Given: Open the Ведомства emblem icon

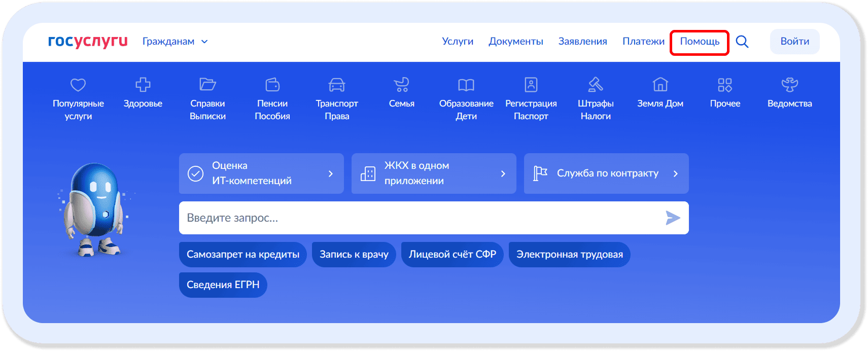Looking at the screenshot, I should tap(789, 85).
